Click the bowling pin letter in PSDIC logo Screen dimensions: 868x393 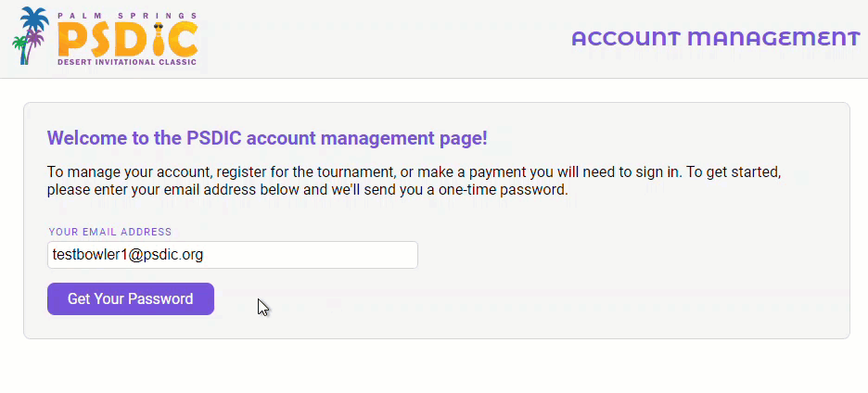tap(159, 40)
